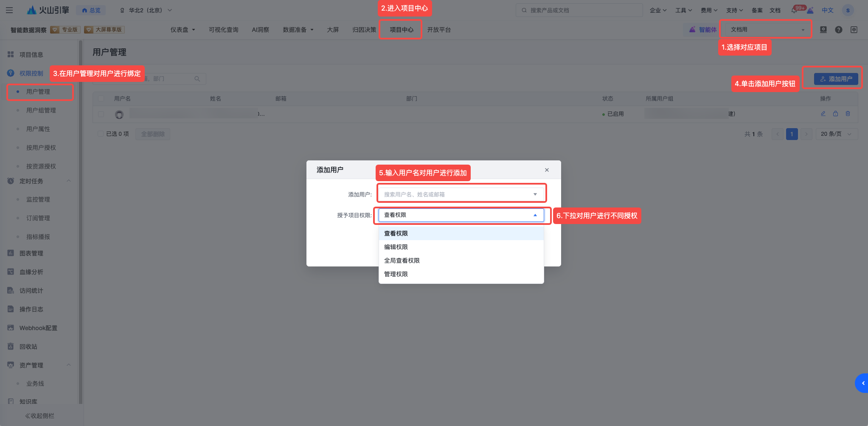The width and height of the screenshot is (868, 426).
Task: Go to the 项目中心 tab
Action: click(401, 30)
